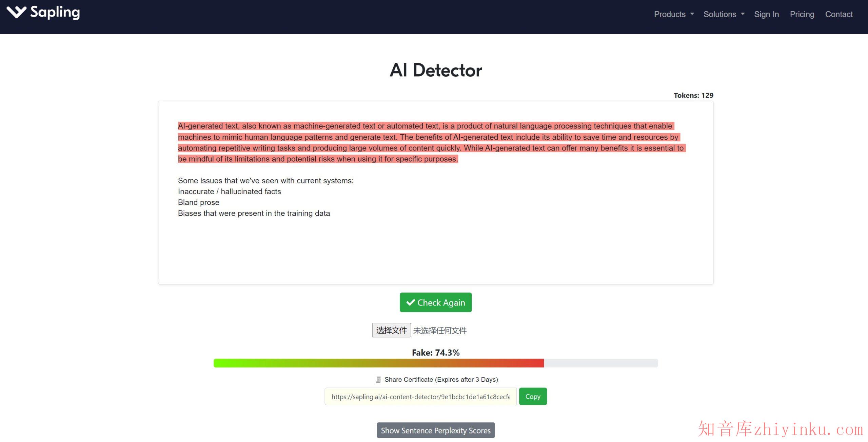The width and height of the screenshot is (868, 442).
Task: Click the Fake: 74.3% score text
Action: (x=435, y=353)
